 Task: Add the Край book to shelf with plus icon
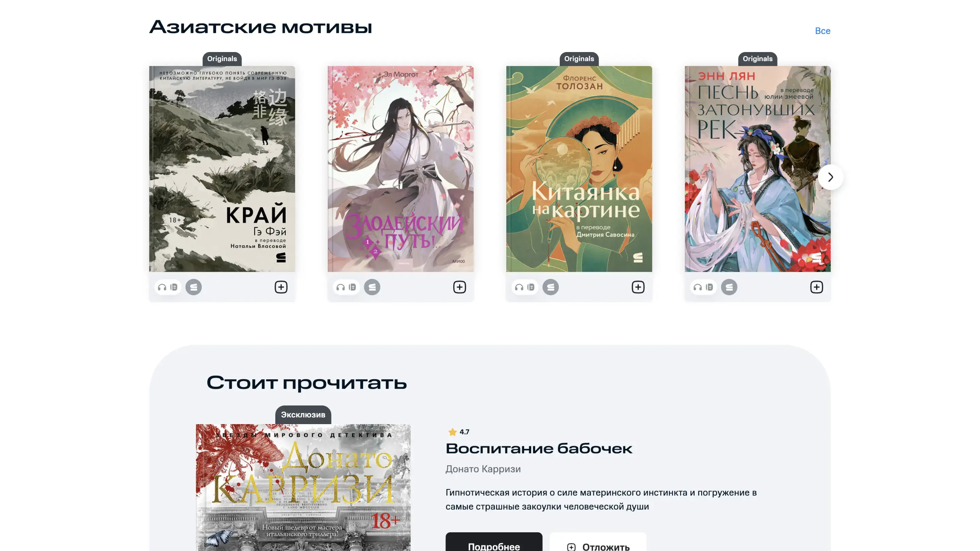pyautogui.click(x=281, y=287)
